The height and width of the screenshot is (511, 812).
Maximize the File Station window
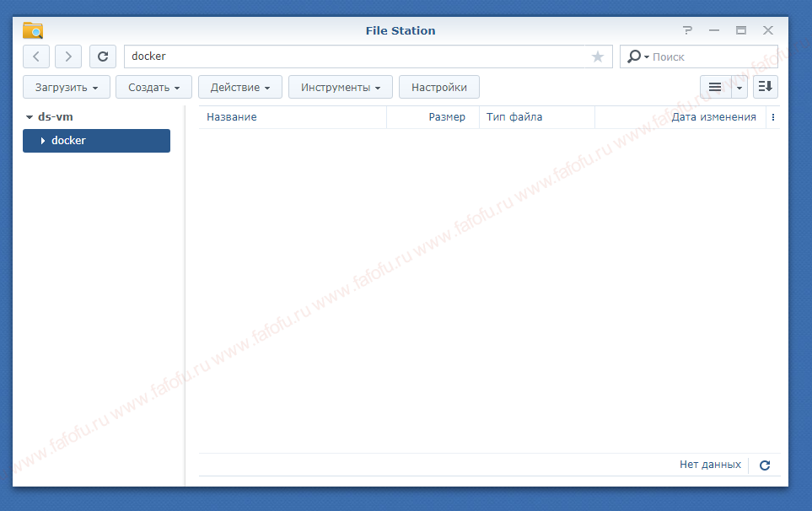click(741, 30)
